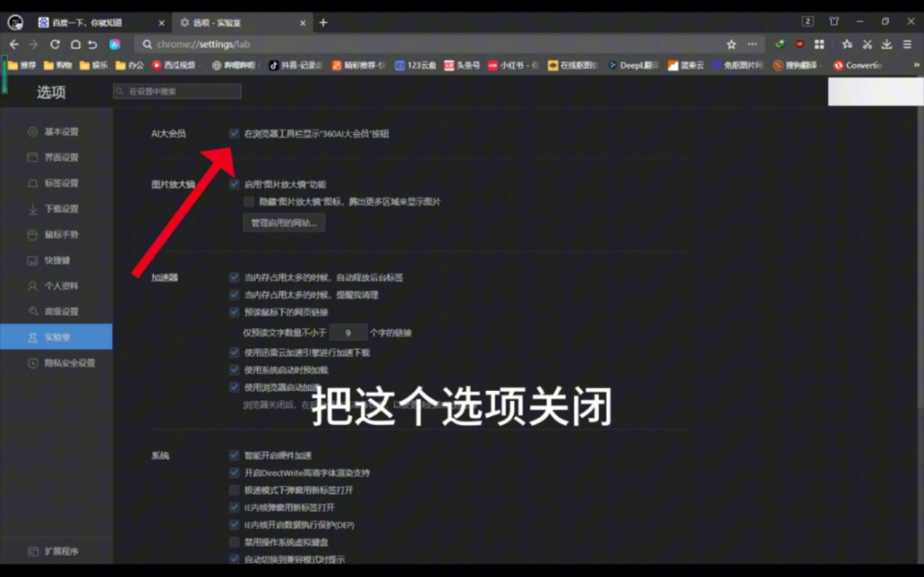Click the prefetch character count field showing 9
Viewport: 924px width, 577px height.
[x=348, y=332]
